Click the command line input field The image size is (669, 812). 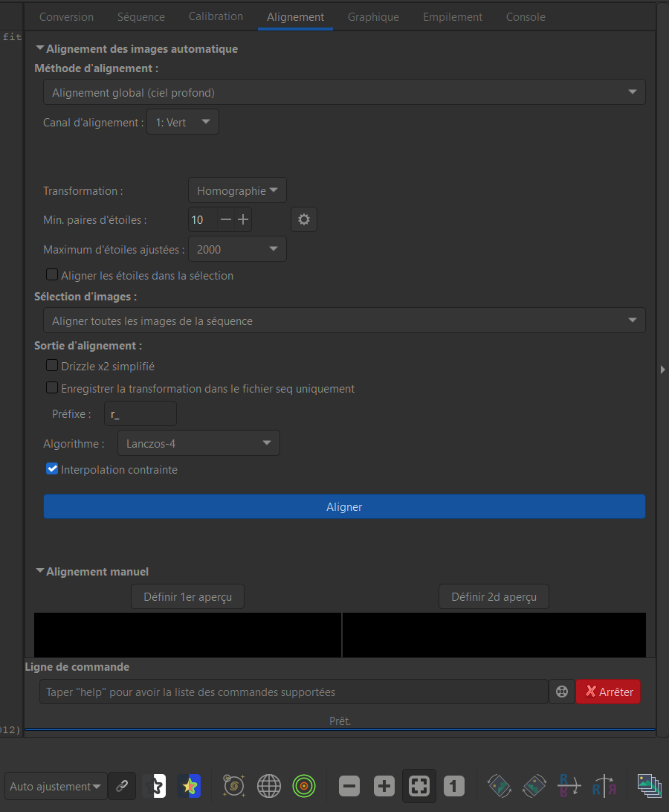(x=294, y=692)
